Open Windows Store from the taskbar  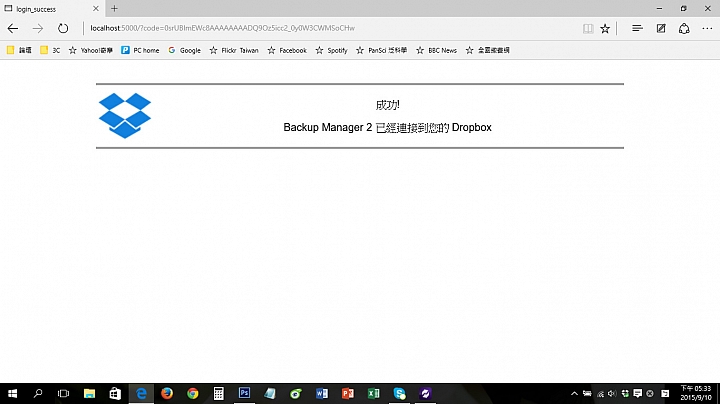pos(115,393)
